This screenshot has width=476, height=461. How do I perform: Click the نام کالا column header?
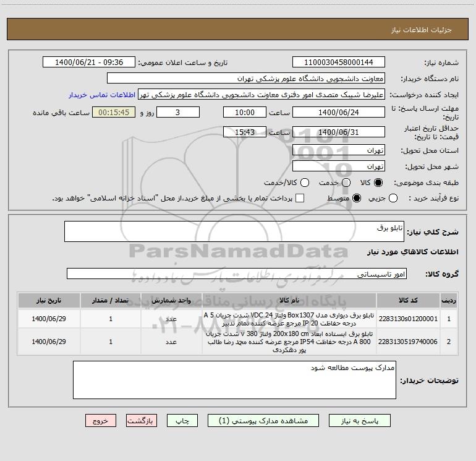pos(289,300)
